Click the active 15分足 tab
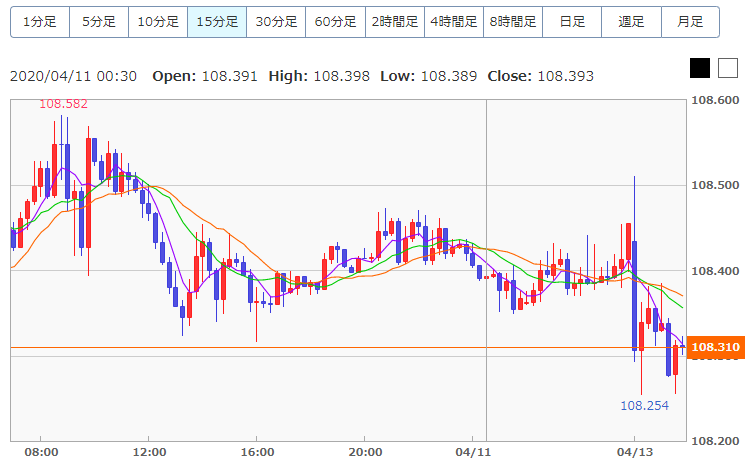Image resolution: width=751 pixels, height=466 pixels. click(x=217, y=21)
